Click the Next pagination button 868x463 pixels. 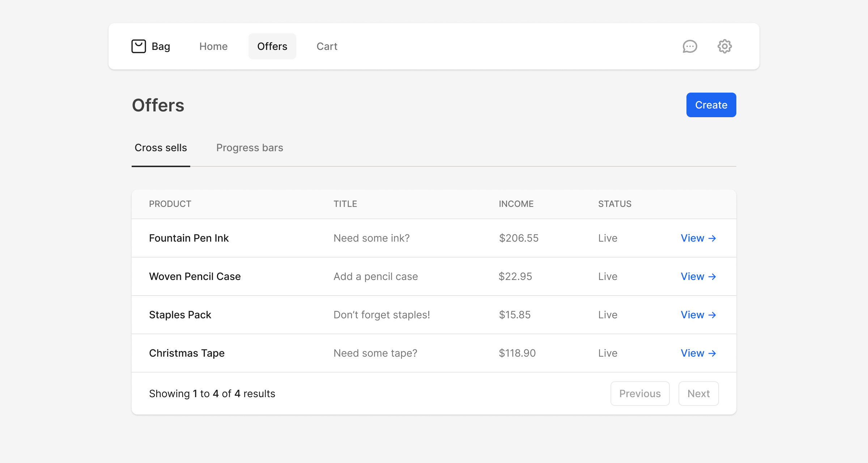698,393
